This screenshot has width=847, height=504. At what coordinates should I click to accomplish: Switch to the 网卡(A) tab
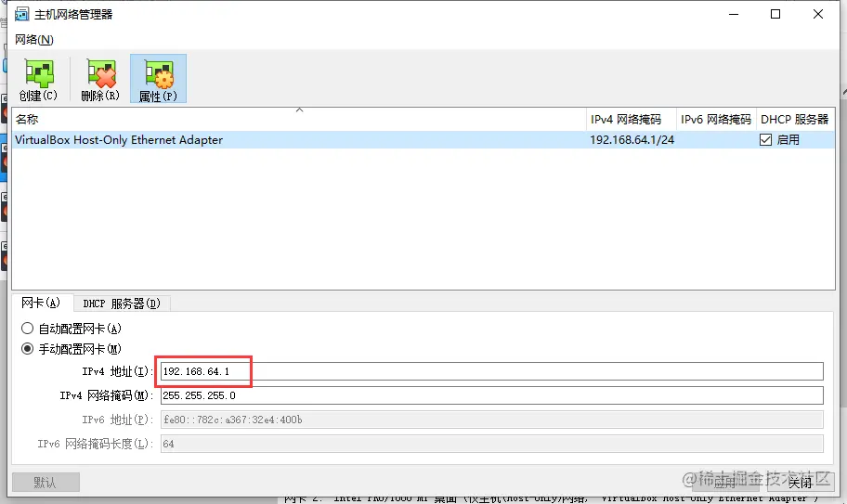point(41,303)
